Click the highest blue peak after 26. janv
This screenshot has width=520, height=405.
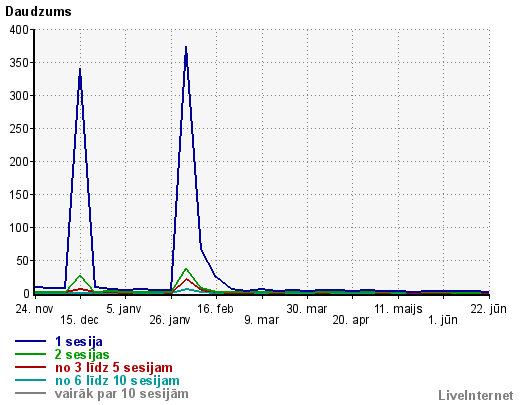click(186, 47)
